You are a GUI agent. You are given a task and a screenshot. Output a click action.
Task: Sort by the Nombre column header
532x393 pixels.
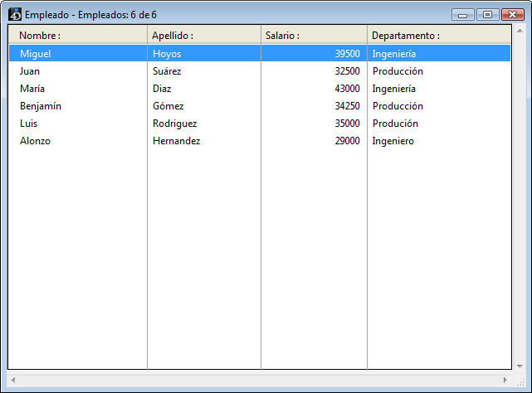(40, 36)
